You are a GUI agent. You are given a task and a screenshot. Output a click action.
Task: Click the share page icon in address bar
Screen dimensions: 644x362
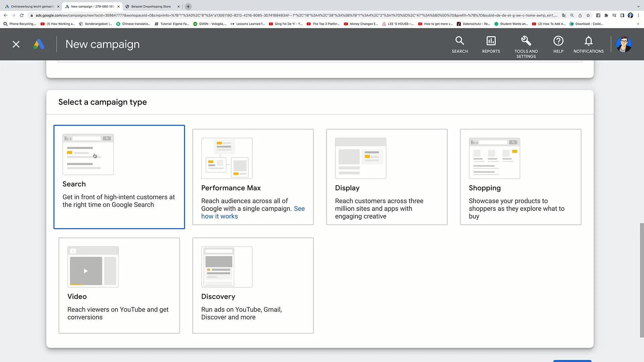point(580,15)
